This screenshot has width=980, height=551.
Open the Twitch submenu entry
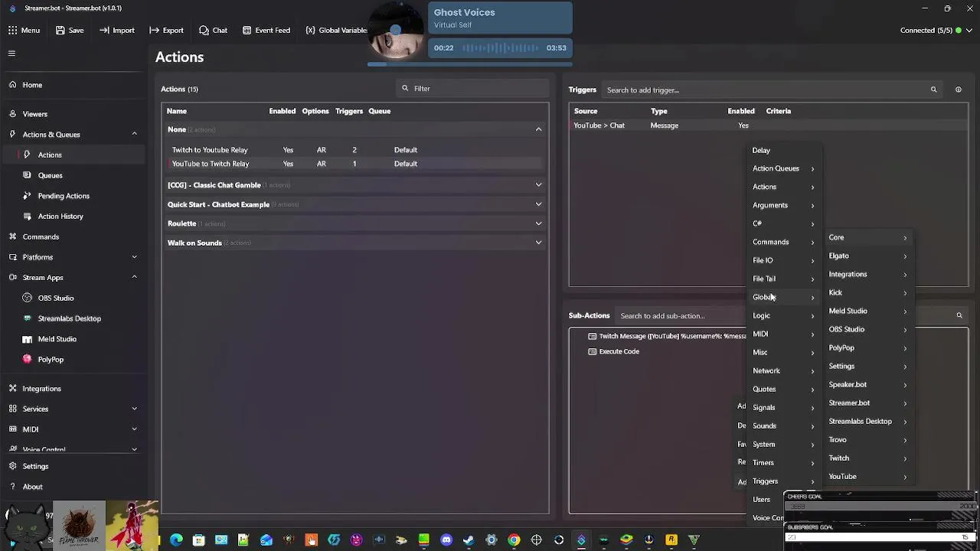point(868,458)
